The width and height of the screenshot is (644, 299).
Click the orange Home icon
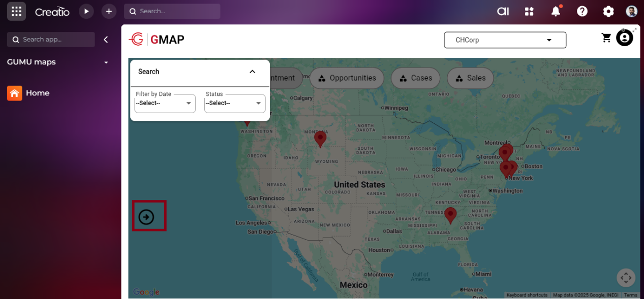coord(15,93)
